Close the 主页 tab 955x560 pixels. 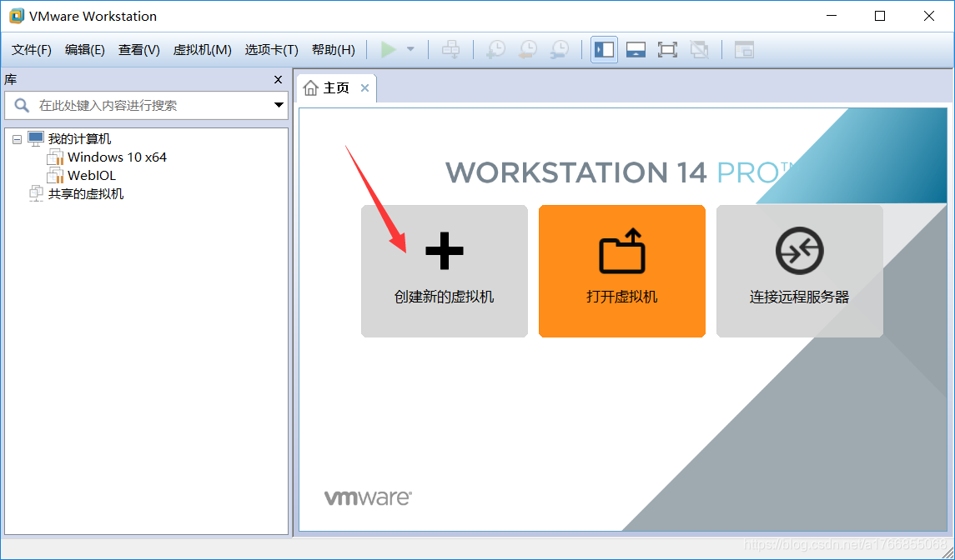click(x=364, y=88)
